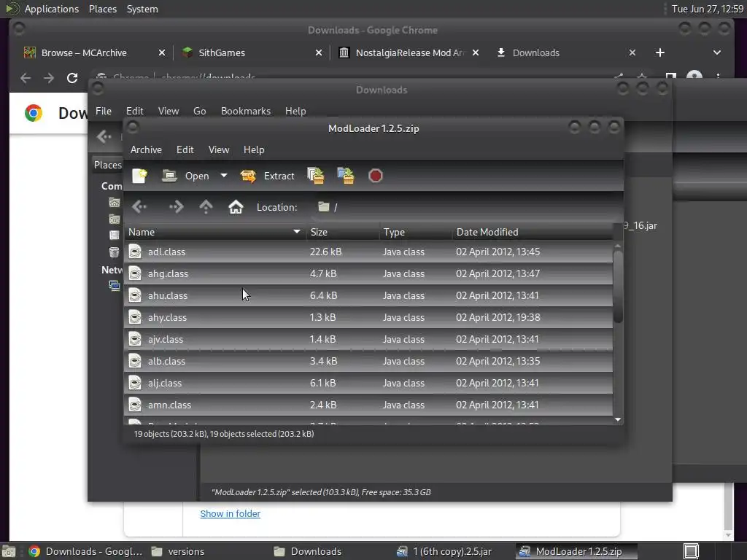Sort by Size column header
The height and width of the screenshot is (560, 747).
point(343,232)
